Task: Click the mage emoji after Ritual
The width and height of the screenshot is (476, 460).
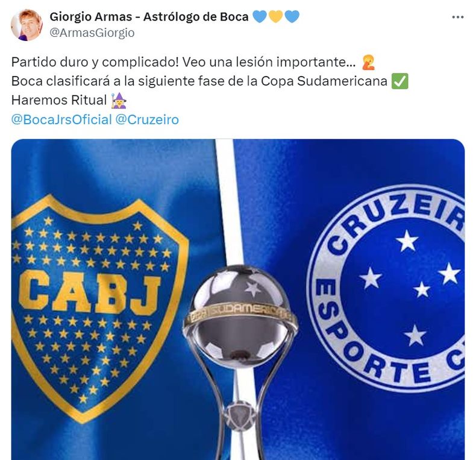Action: [119, 100]
